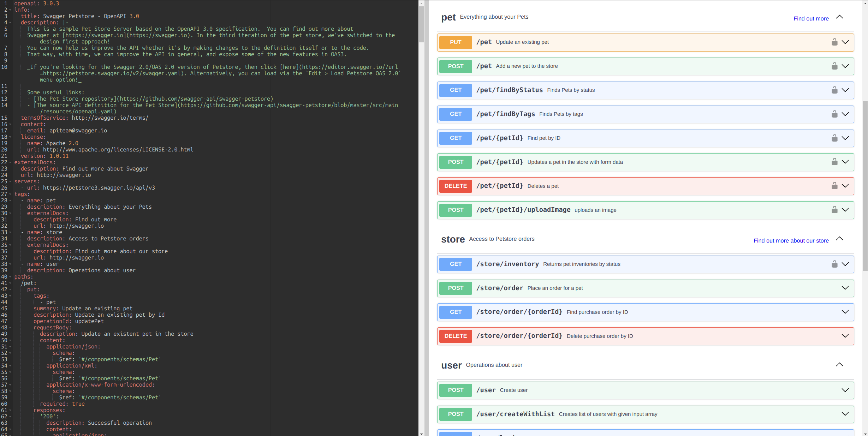
Task: Click the preview pane vertical scrollbar
Action: (865, 186)
